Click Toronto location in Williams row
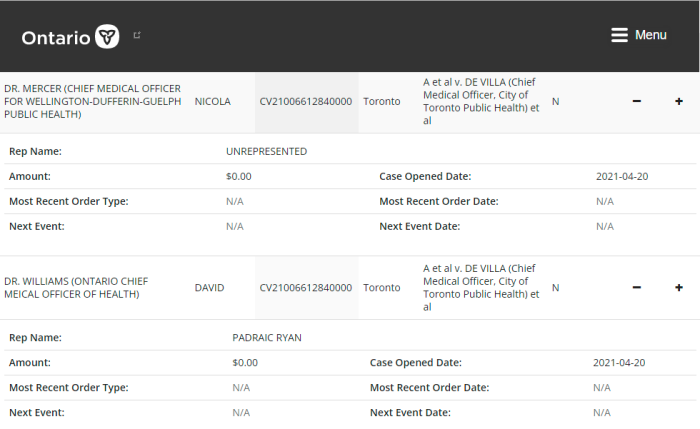This screenshot has width=700, height=429. coord(382,287)
